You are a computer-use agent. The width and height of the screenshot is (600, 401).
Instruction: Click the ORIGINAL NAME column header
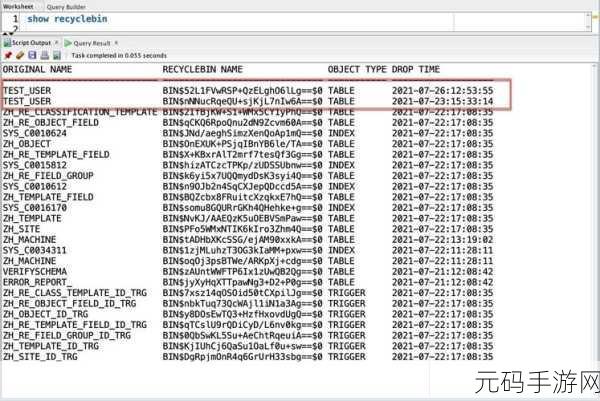click(x=38, y=69)
